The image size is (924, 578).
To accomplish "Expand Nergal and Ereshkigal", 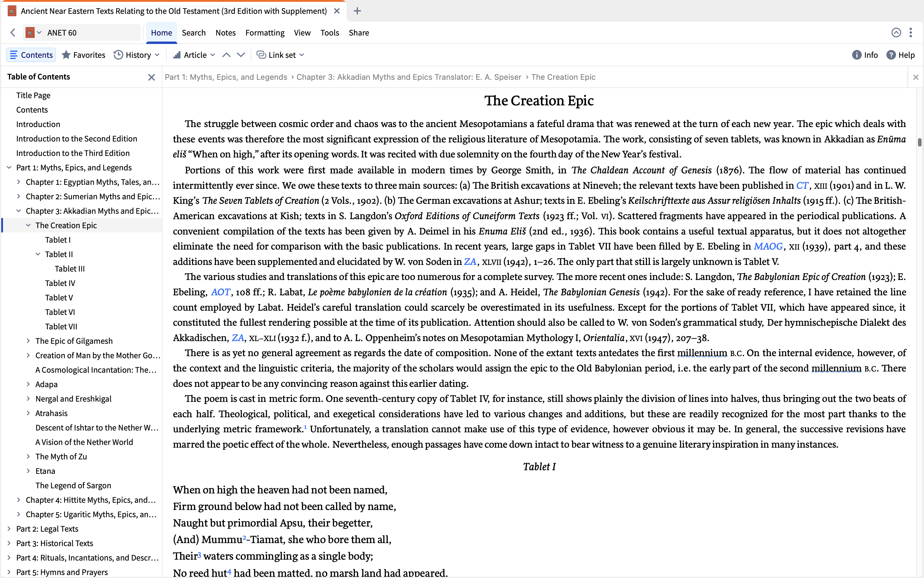I will pos(28,399).
